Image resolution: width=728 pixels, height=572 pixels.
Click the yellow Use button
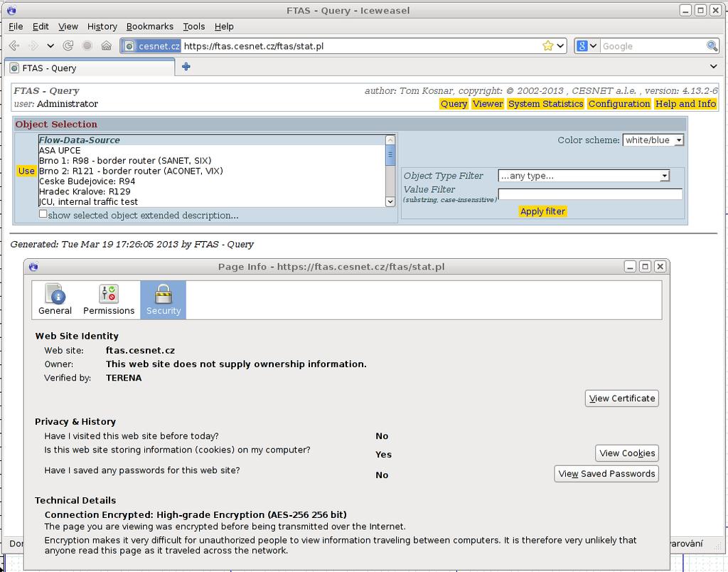click(26, 171)
